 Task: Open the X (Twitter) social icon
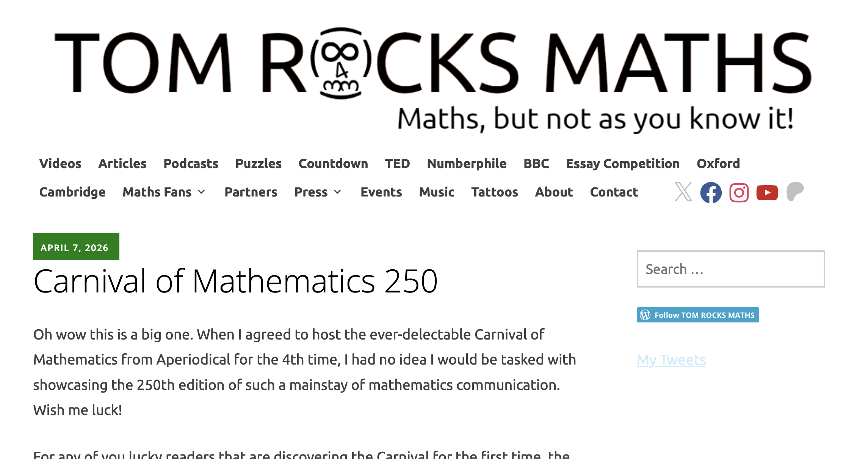(x=683, y=192)
